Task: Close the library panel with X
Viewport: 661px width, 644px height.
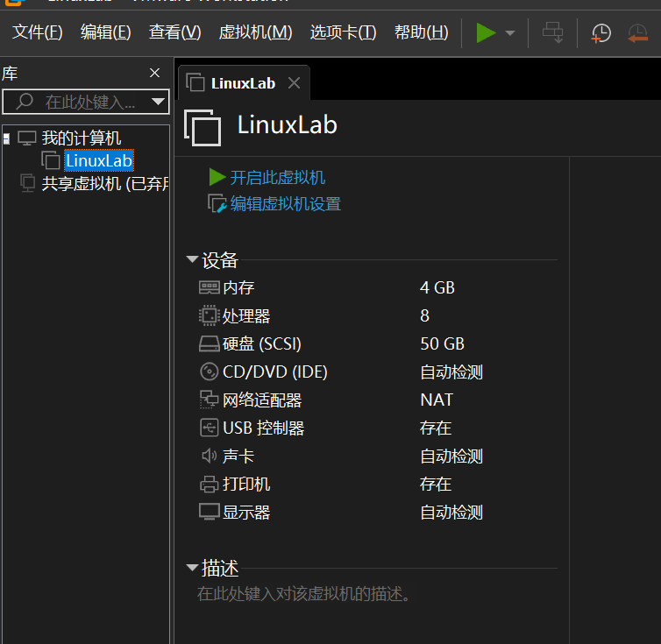Action: point(154,73)
